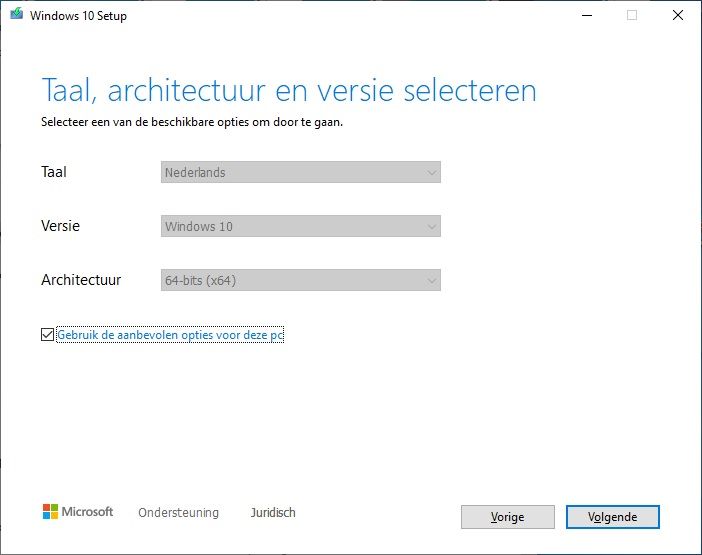The image size is (702, 555).
Task: Click the chevron arrow of the Taal combo box
Action: [431, 173]
